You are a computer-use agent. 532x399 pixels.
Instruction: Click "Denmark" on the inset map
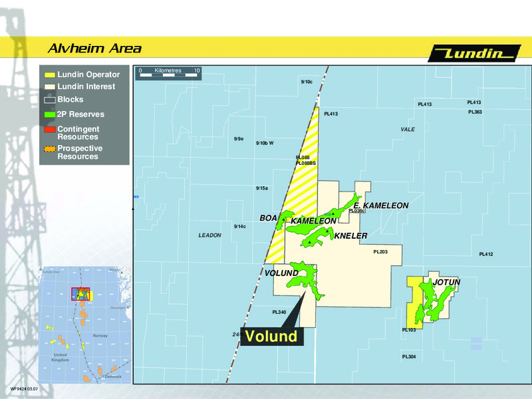113,376
